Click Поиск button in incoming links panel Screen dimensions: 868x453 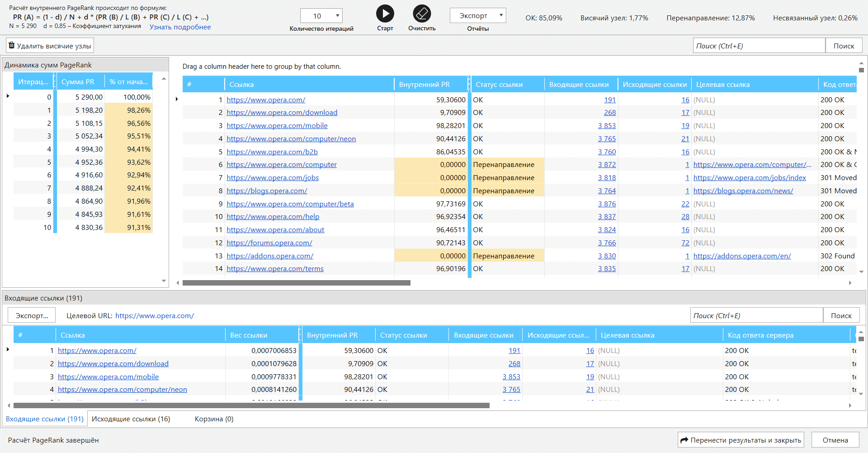coord(841,315)
